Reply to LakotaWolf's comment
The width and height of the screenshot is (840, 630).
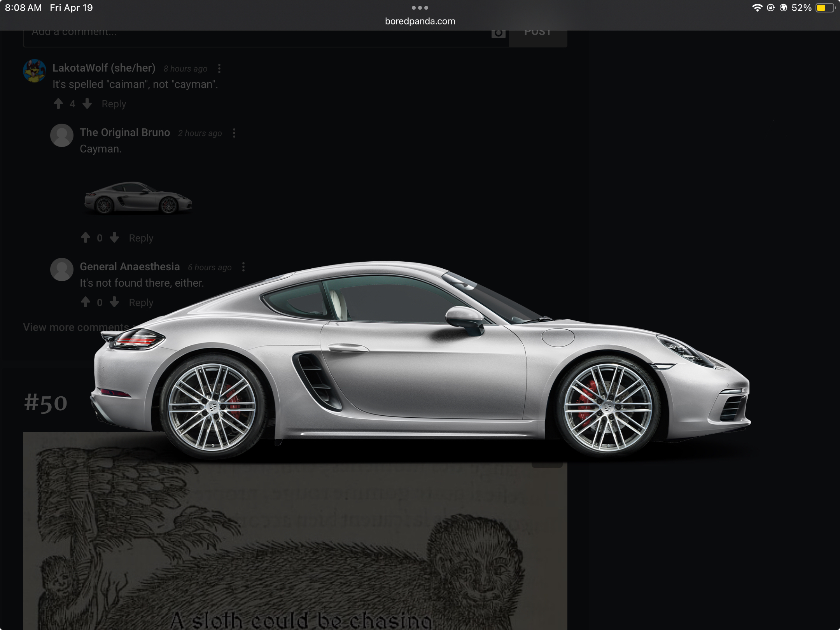point(114,104)
